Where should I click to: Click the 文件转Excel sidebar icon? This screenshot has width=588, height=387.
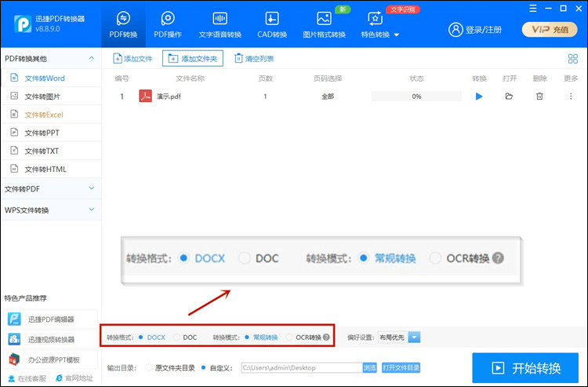14,114
